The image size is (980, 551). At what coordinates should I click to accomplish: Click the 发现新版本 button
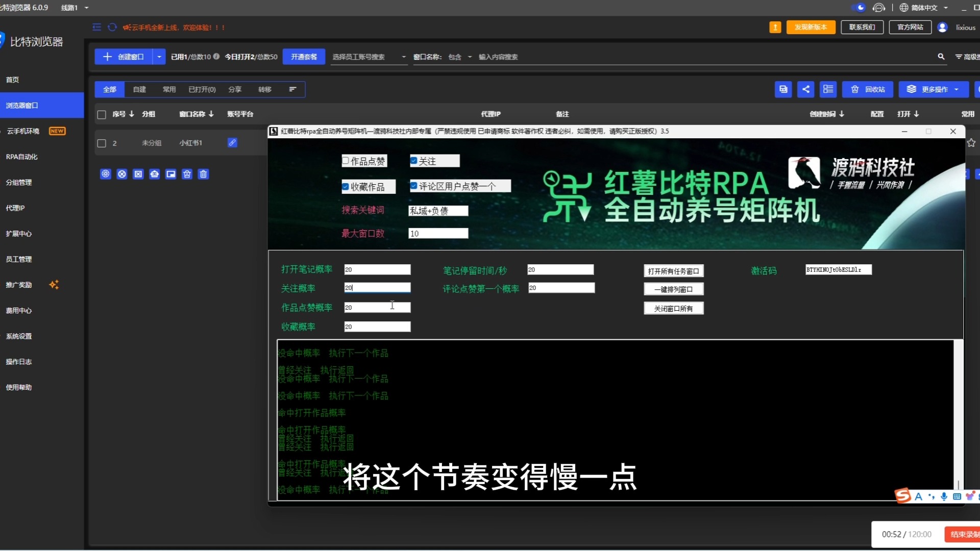[811, 27]
